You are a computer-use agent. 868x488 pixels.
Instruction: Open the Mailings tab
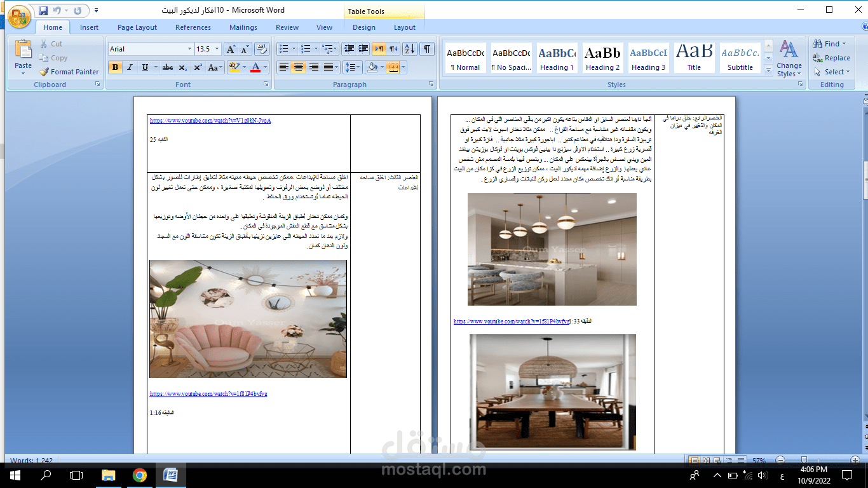(243, 27)
